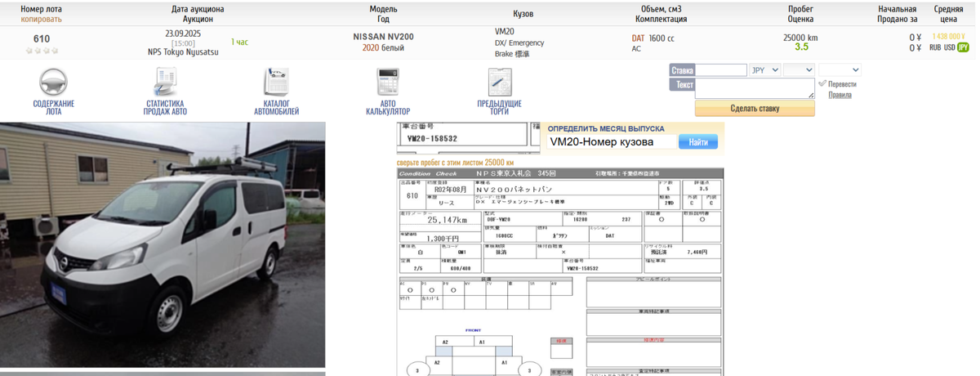Click the '2020 белый' year and color text
This screenshot has height=376, width=980.
(383, 48)
